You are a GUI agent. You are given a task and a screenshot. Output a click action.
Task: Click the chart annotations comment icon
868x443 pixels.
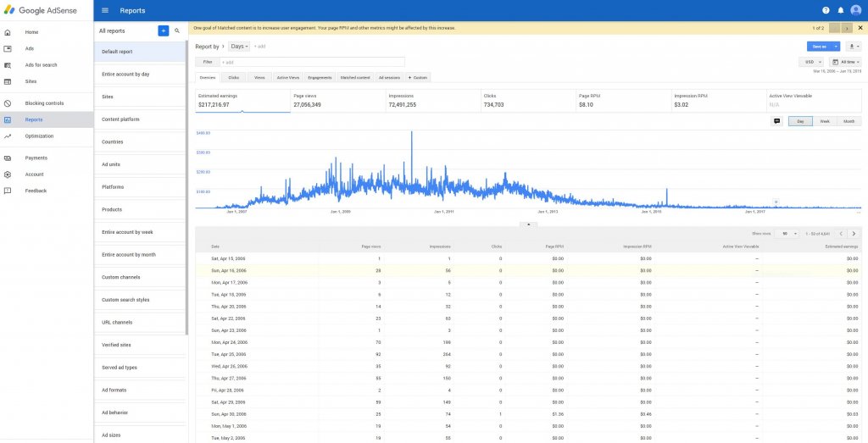776,121
